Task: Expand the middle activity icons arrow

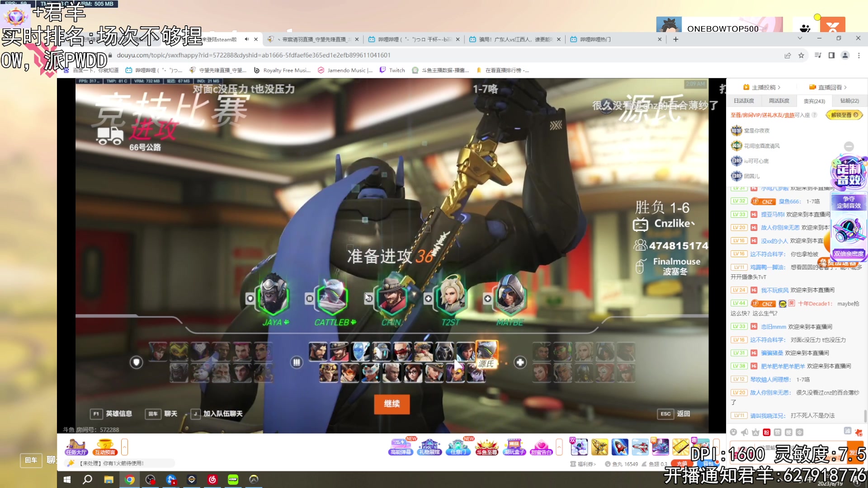Action: point(559,447)
